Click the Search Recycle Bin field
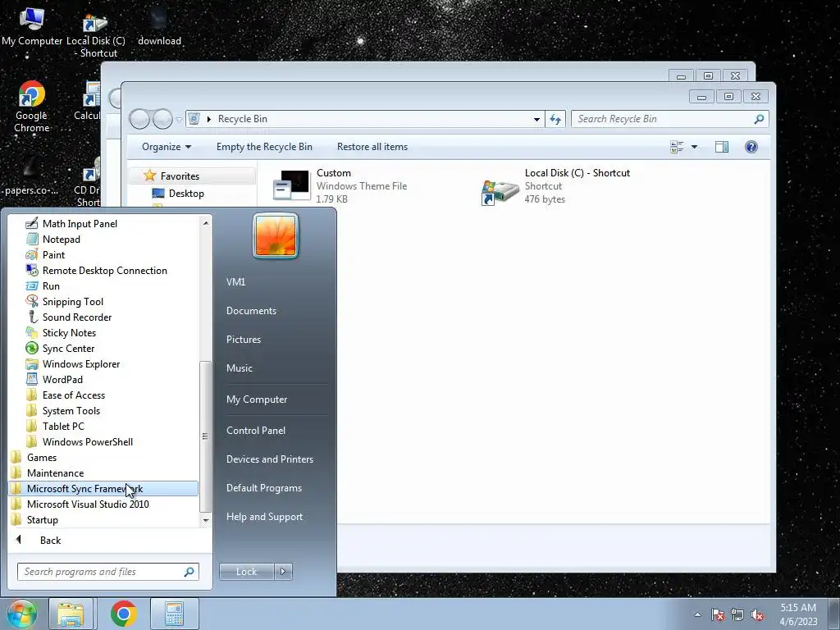This screenshot has height=630, width=840. click(x=669, y=119)
